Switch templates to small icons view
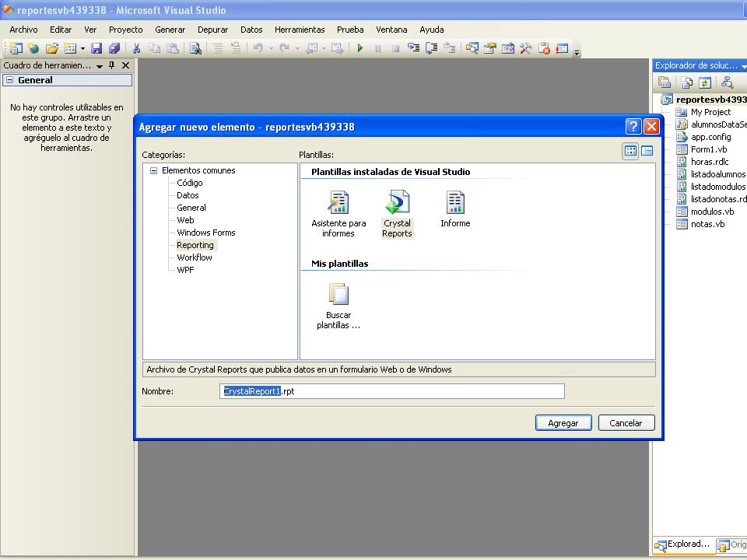This screenshot has width=747, height=560. click(x=647, y=151)
